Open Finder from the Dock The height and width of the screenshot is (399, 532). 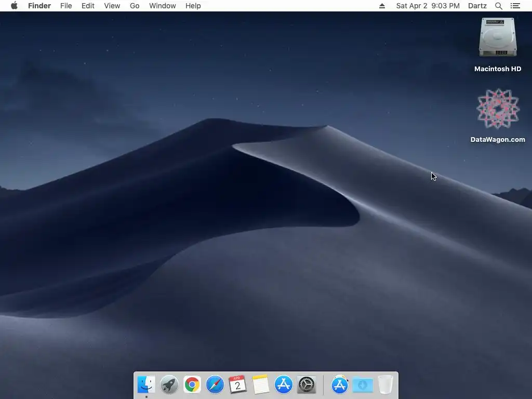[x=146, y=385]
